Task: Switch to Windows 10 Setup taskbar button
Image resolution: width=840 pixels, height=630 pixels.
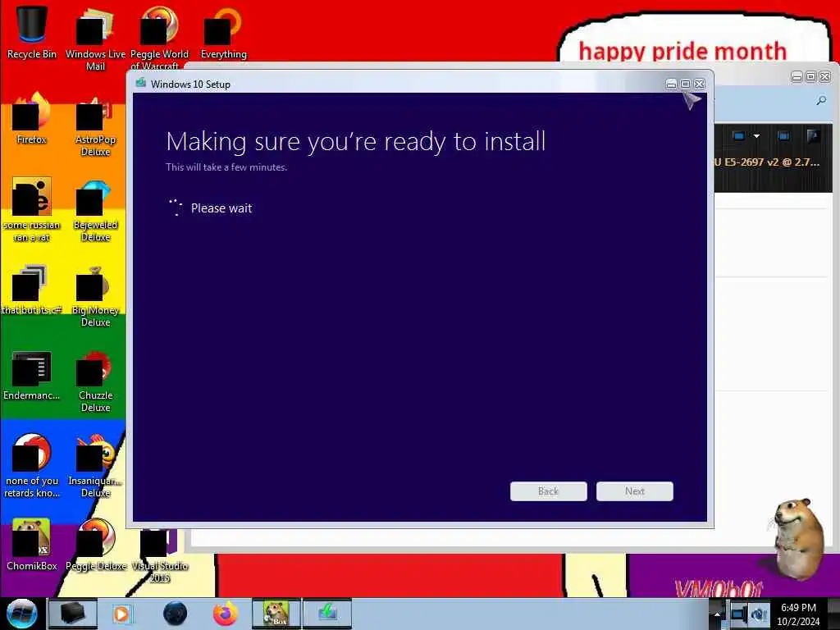Action: click(x=327, y=614)
